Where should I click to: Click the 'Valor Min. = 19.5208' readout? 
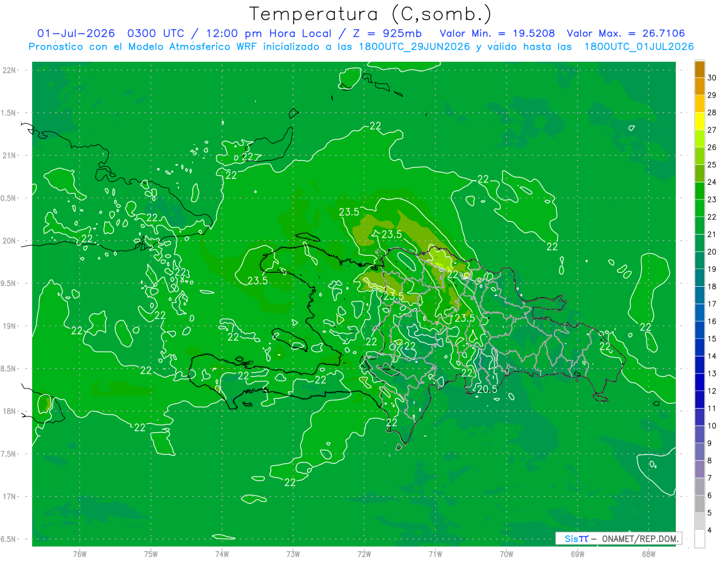(497, 33)
